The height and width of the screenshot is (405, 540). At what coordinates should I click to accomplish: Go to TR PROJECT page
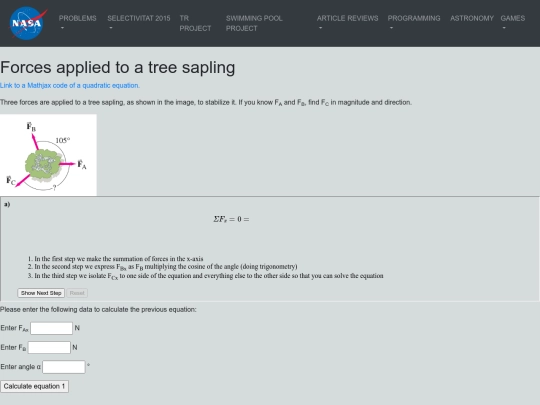pyautogui.click(x=195, y=23)
